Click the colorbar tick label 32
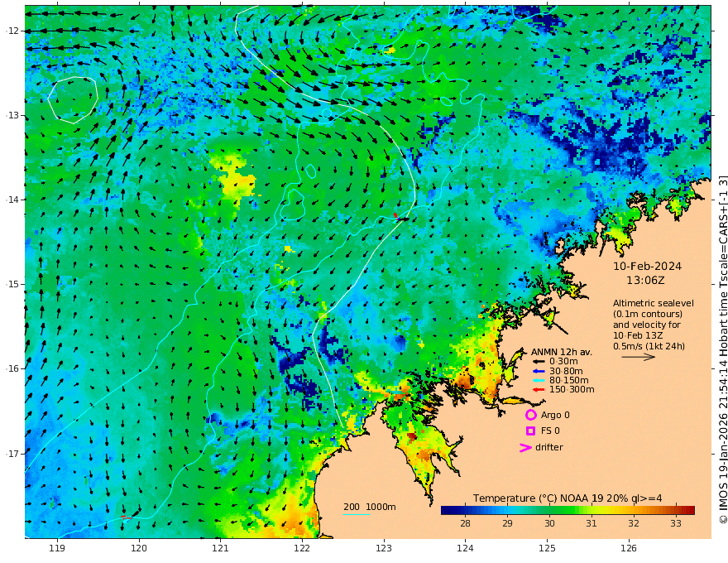 634,523
